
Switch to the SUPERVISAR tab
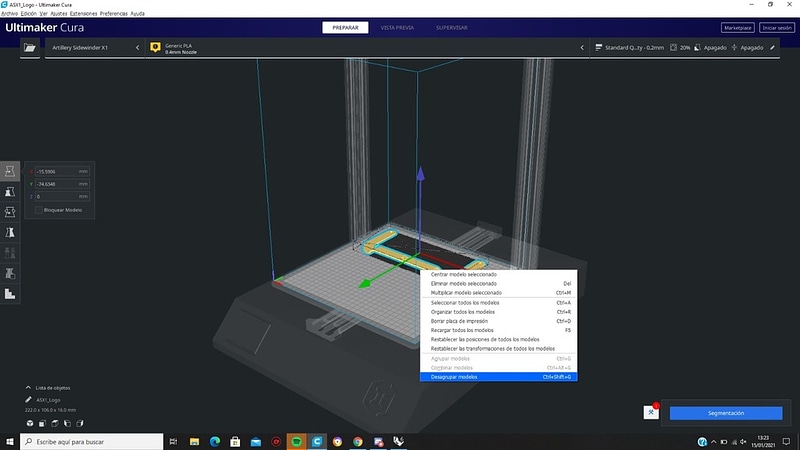coord(452,28)
